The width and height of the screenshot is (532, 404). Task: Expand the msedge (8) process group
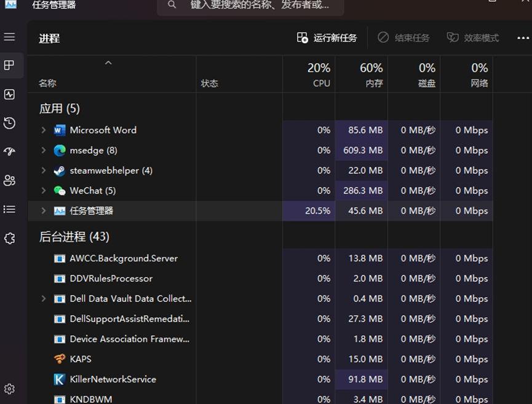[x=43, y=150]
